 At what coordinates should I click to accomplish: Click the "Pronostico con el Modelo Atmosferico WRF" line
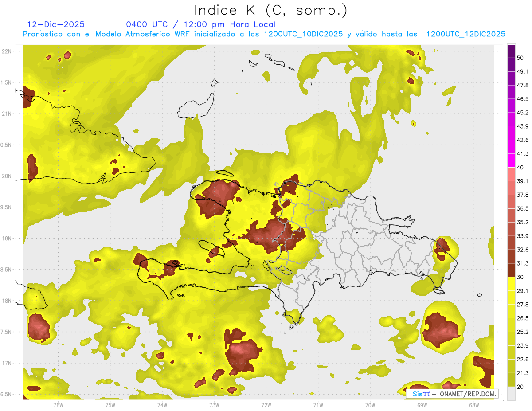pos(264,34)
